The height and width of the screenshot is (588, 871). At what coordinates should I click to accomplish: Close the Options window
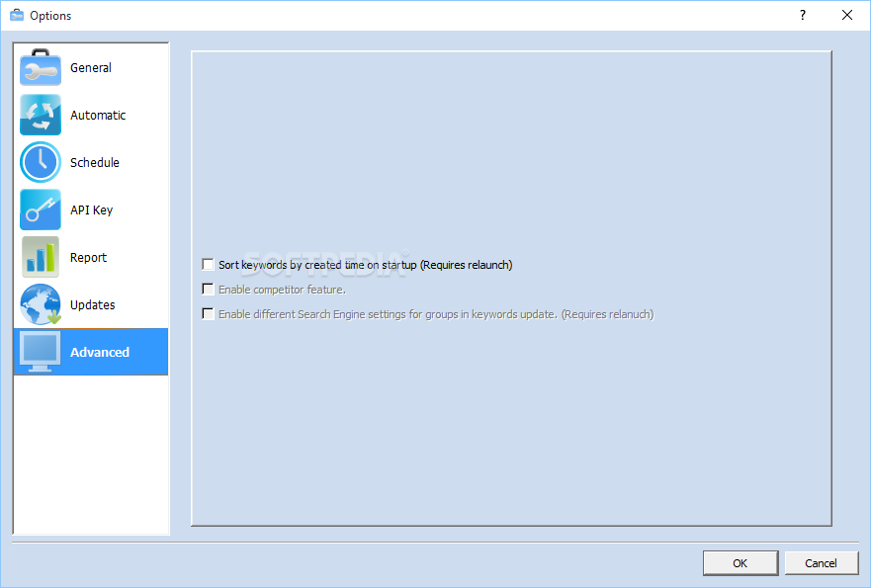[x=847, y=15]
